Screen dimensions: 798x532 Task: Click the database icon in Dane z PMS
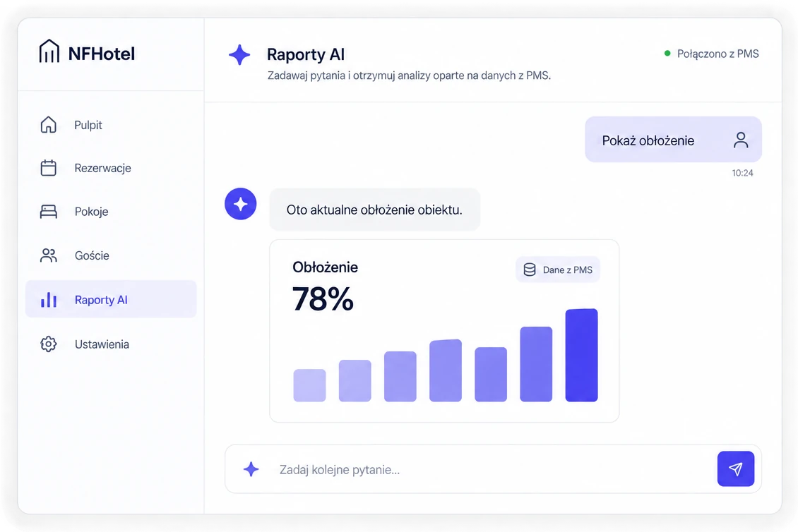coord(530,270)
